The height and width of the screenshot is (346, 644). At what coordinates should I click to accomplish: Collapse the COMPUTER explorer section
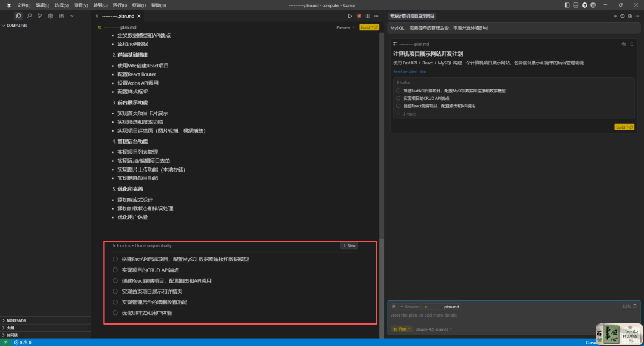(x=45, y=26)
